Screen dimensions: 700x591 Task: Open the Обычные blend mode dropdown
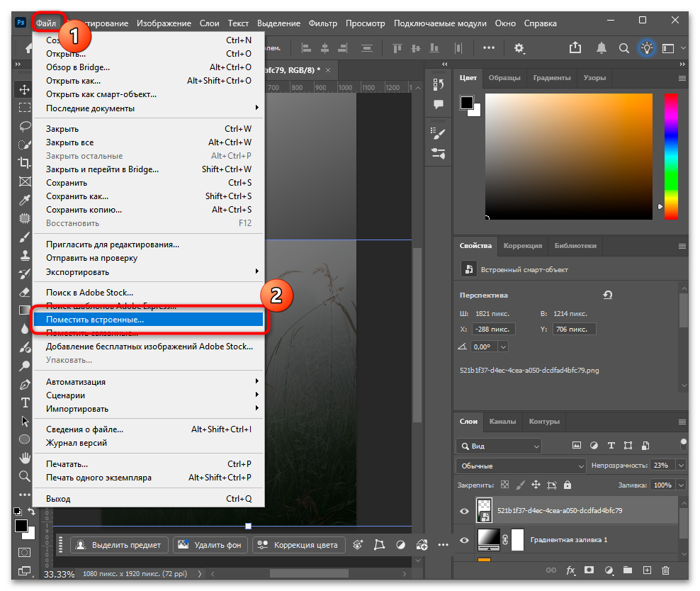point(521,466)
